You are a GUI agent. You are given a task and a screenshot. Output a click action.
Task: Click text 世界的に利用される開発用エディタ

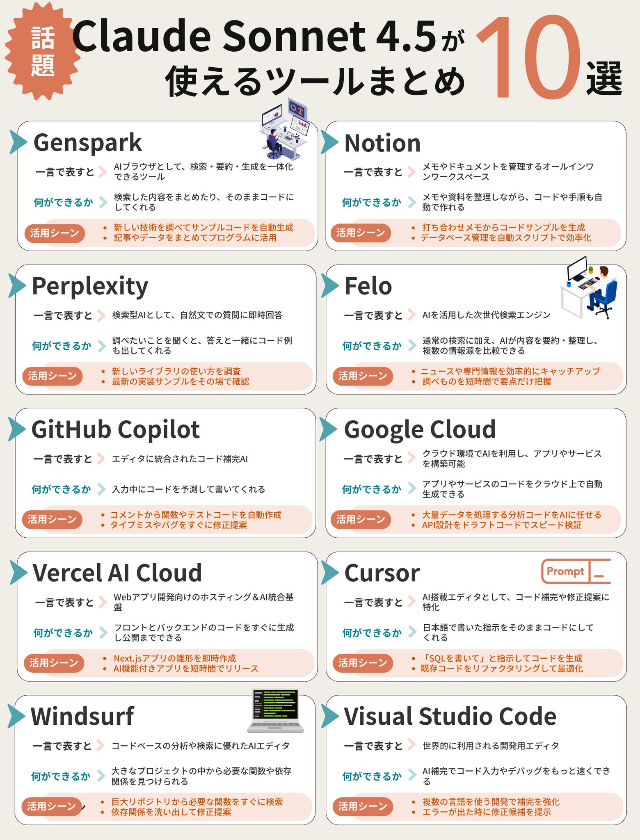point(491,746)
